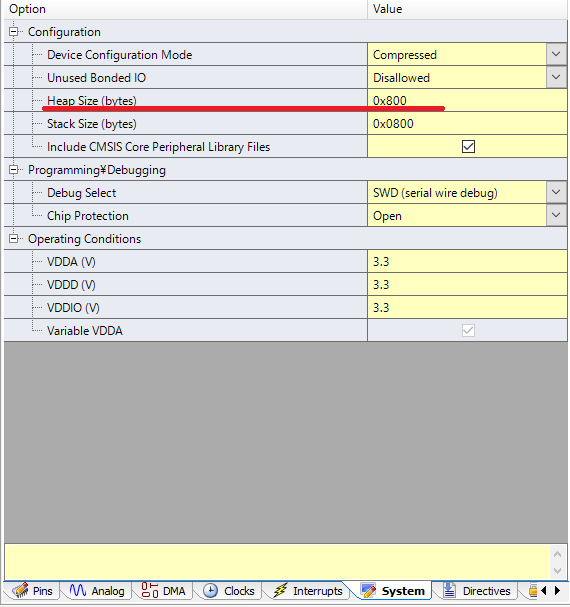The image size is (570, 607).
Task: Select the Stack Size (bytes) row label
Action: (x=92, y=124)
